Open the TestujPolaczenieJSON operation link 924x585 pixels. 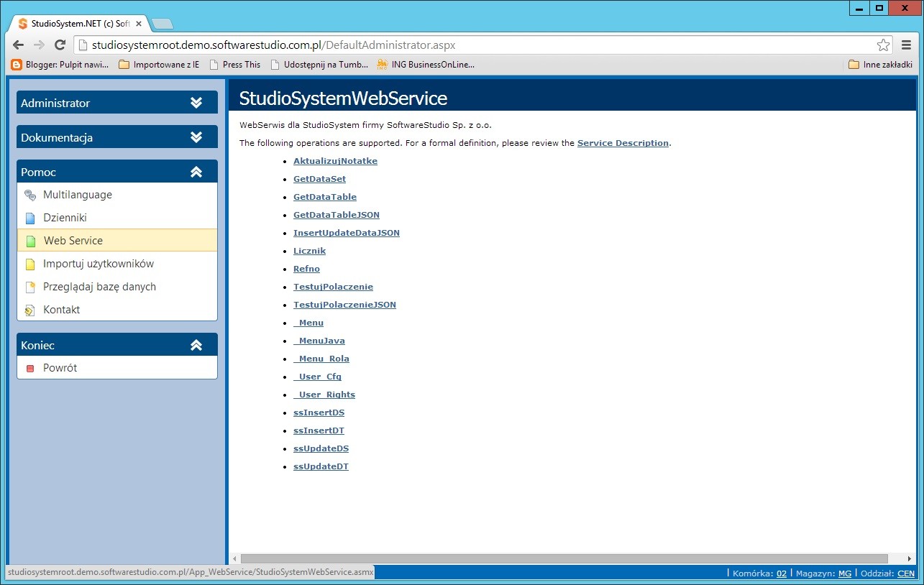(344, 305)
